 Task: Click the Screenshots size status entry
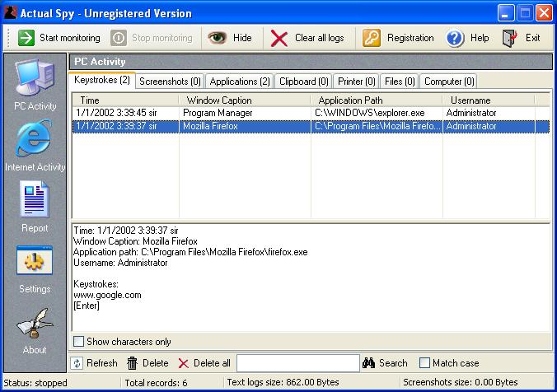coord(460,382)
